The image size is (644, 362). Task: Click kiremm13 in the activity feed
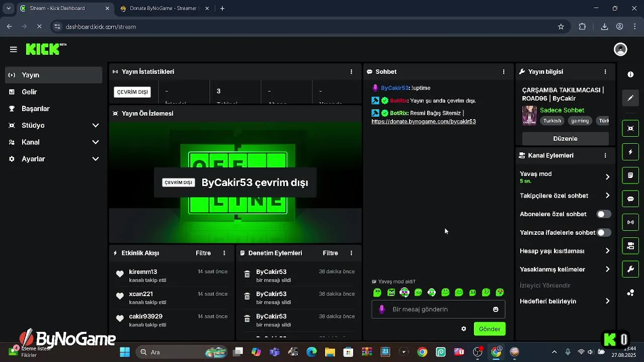143,271
